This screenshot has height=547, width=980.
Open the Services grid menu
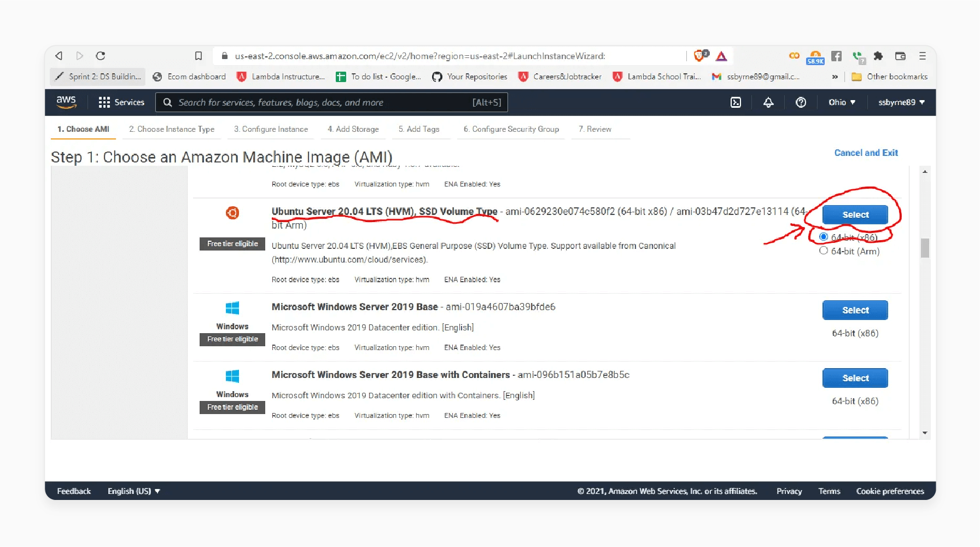coord(121,102)
